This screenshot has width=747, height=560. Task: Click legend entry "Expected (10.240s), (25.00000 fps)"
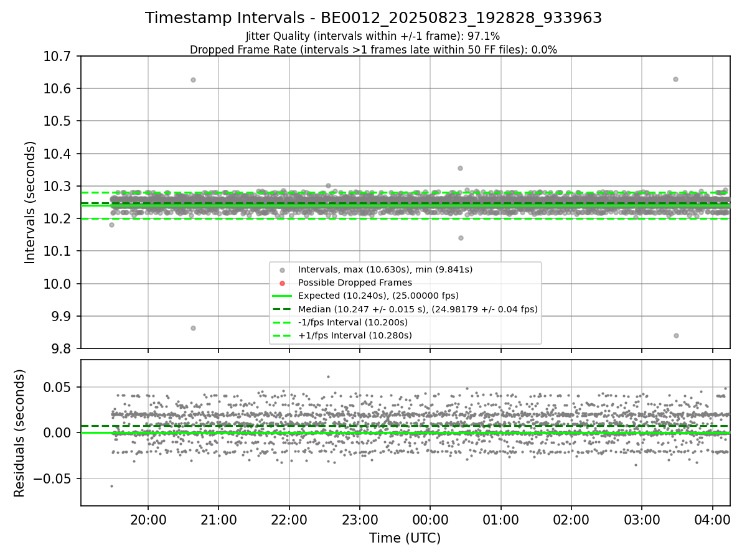click(378, 296)
